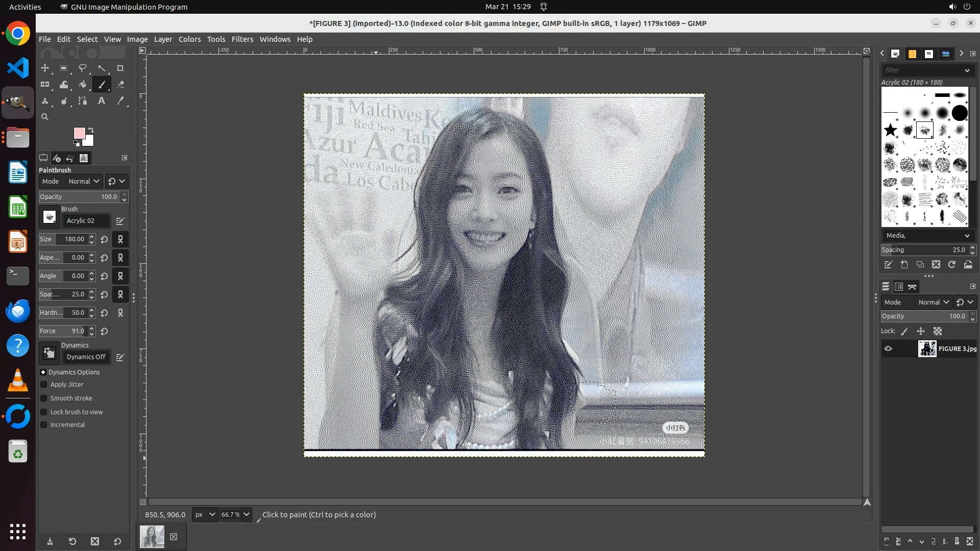Viewport: 980px width, 551px height.
Task: Enable the Apply Jitter checkbox
Action: pyautogui.click(x=44, y=385)
